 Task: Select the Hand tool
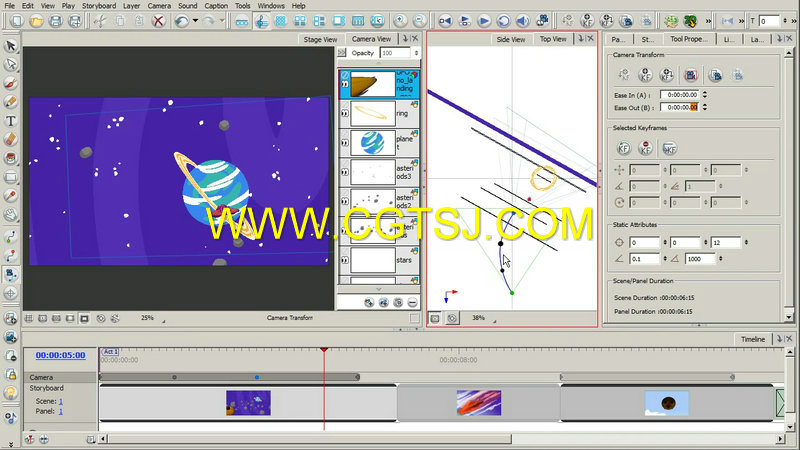click(11, 214)
